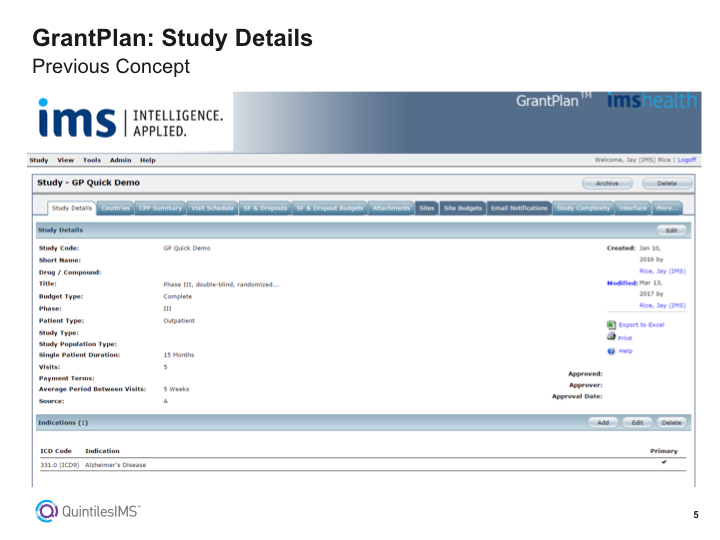Click Add in Indications section

point(603,422)
